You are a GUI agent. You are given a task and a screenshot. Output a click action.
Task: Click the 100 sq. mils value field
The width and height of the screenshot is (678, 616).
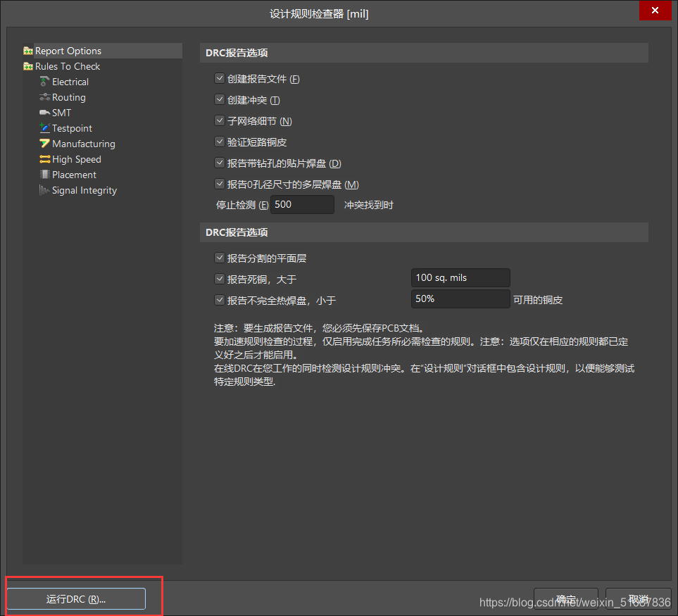[460, 277]
